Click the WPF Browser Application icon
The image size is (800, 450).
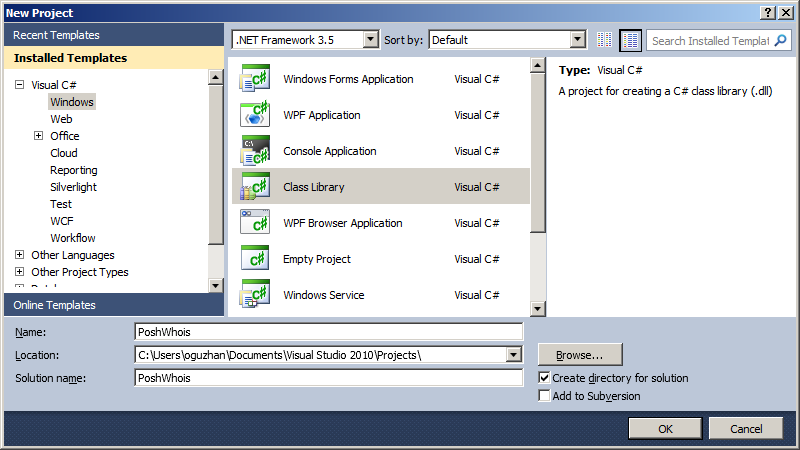tap(255, 223)
